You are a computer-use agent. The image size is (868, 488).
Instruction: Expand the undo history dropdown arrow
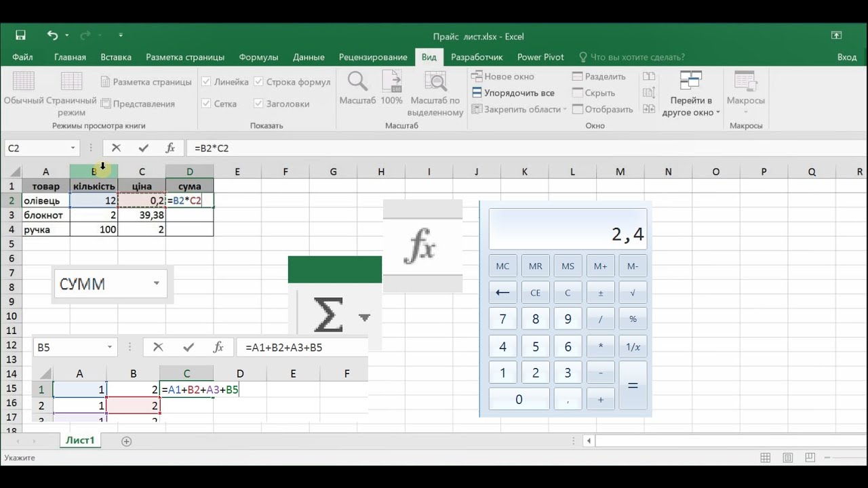(67, 35)
